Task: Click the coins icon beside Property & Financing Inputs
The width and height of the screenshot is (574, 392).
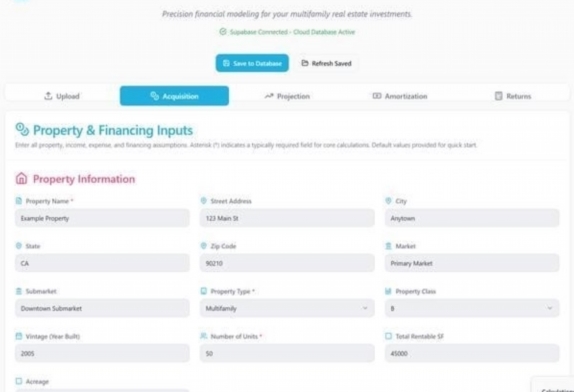Action: (22, 130)
